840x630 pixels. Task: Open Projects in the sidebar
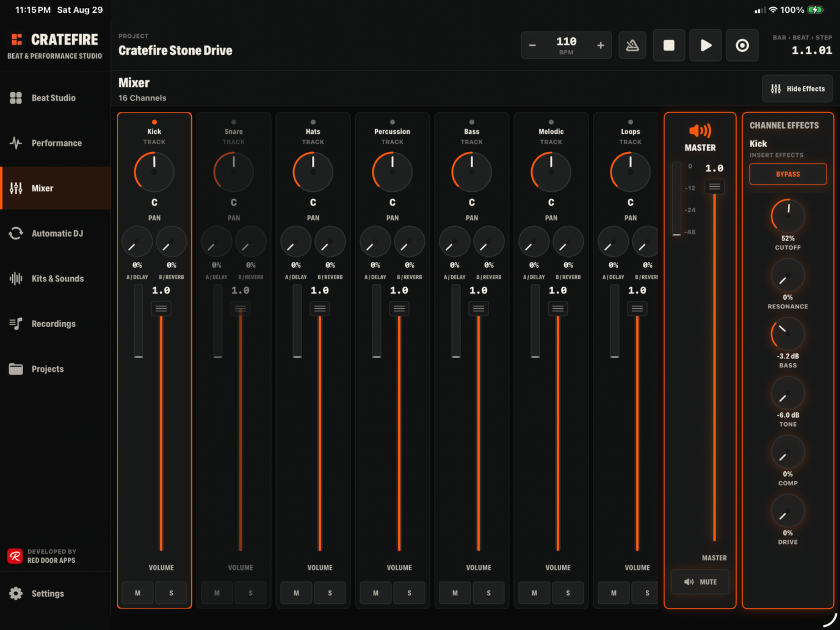55,369
